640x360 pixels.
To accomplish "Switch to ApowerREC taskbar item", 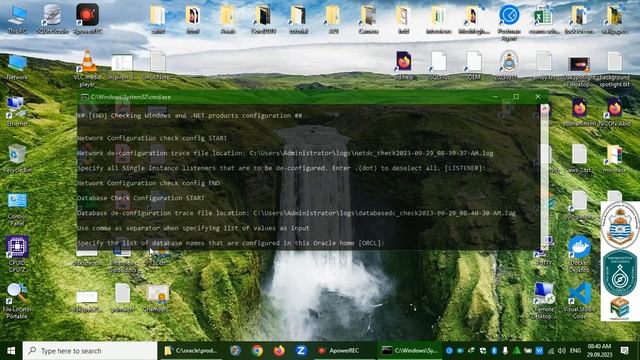I will (x=344, y=351).
